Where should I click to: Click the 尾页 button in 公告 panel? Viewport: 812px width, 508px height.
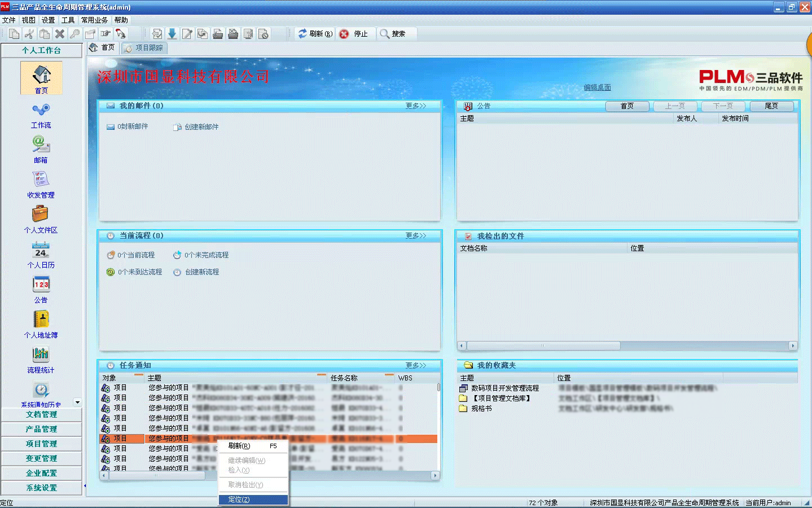[x=771, y=106]
